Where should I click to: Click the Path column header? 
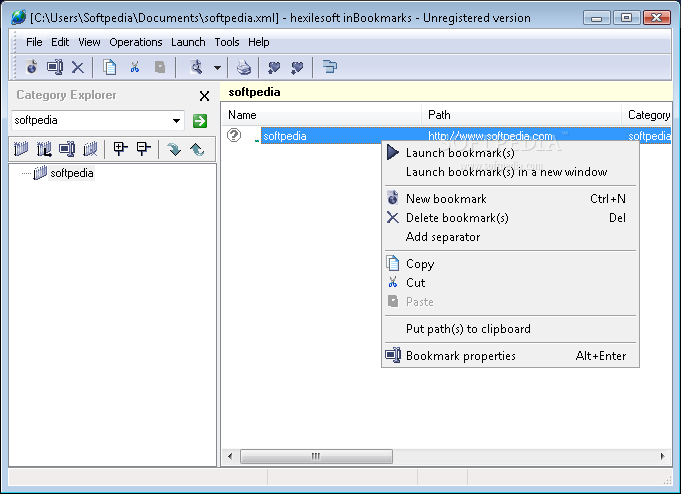[x=521, y=115]
